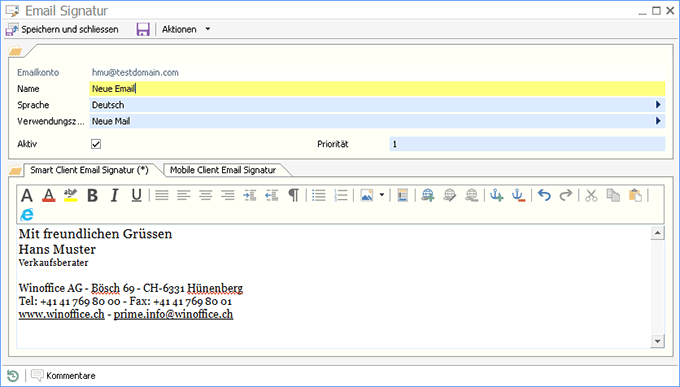This screenshot has height=387, width=680.
Task: Undo the last edit
Action: pyautogui.click(x=544, y=196)
